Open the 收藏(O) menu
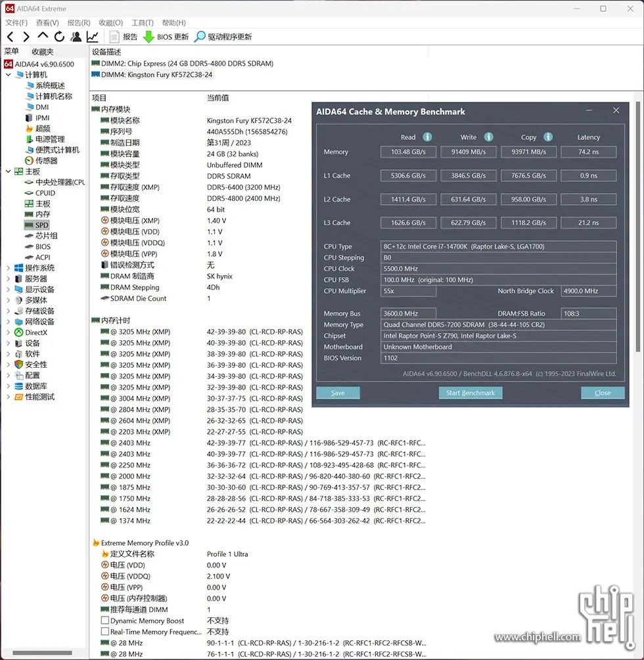 tap(111, 23)
